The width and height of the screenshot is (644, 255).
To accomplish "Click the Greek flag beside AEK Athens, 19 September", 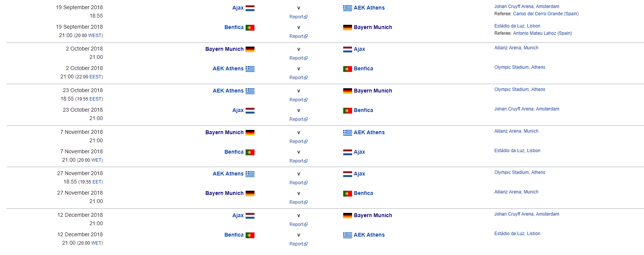I will click(347, 8).
